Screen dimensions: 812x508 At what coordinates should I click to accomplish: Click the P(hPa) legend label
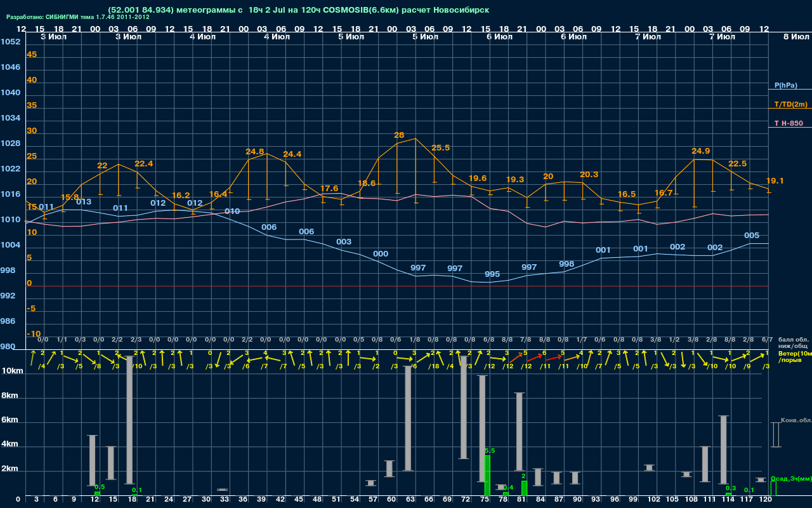click(x=785, y=85)
